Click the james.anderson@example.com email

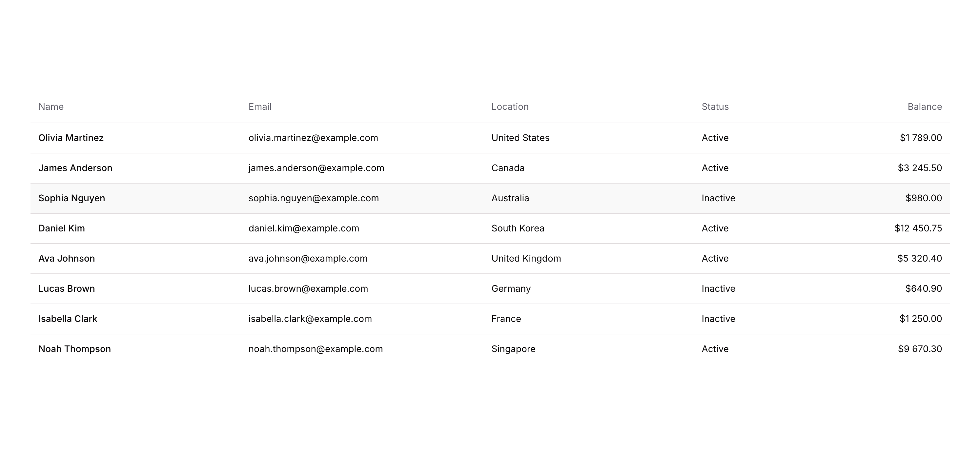[316, 168]
